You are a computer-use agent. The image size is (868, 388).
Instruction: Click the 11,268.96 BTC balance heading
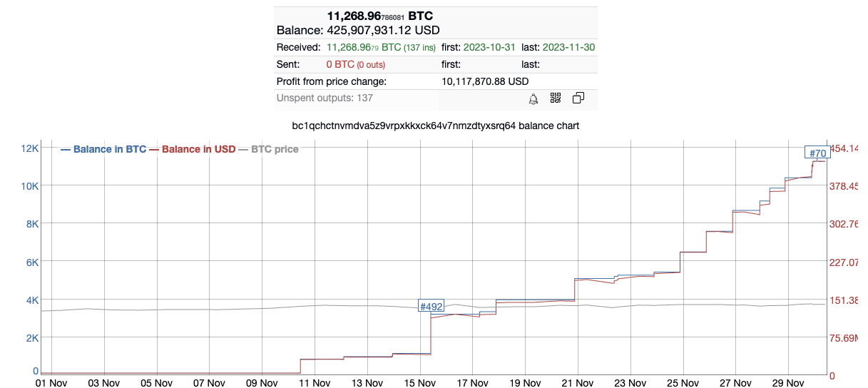coord(379,16)
